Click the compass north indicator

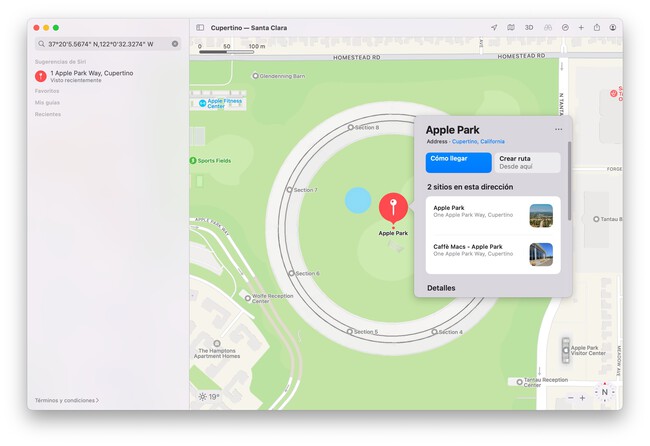click(x=604, y=392)
